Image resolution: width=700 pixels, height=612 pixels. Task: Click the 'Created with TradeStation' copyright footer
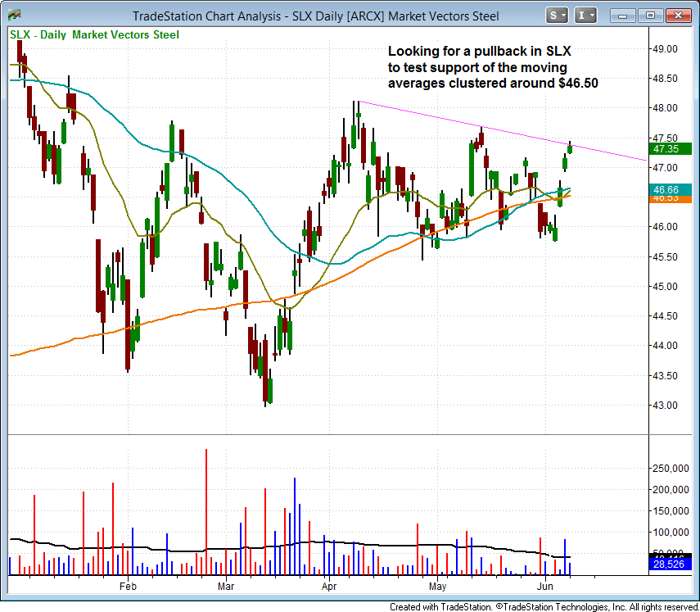(544, 606)
